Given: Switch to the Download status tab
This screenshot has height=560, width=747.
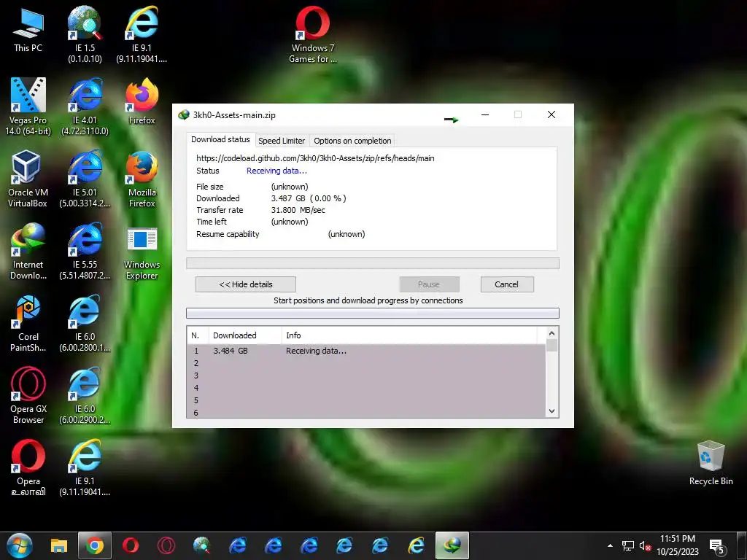Looking at the screenshot, I should [220, 139].
